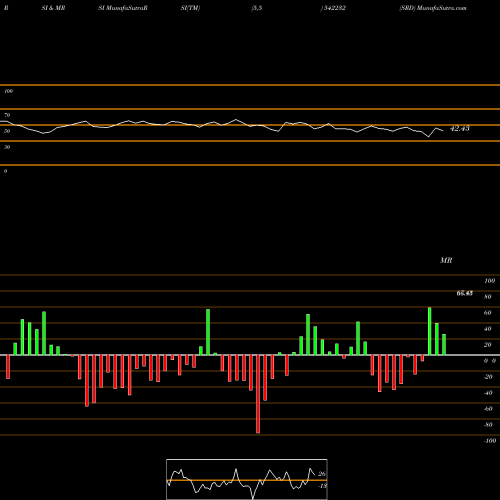This screenshot has height=500, width=500.
Task: Click the 80 label on MR scale
Action: point(487,297)
